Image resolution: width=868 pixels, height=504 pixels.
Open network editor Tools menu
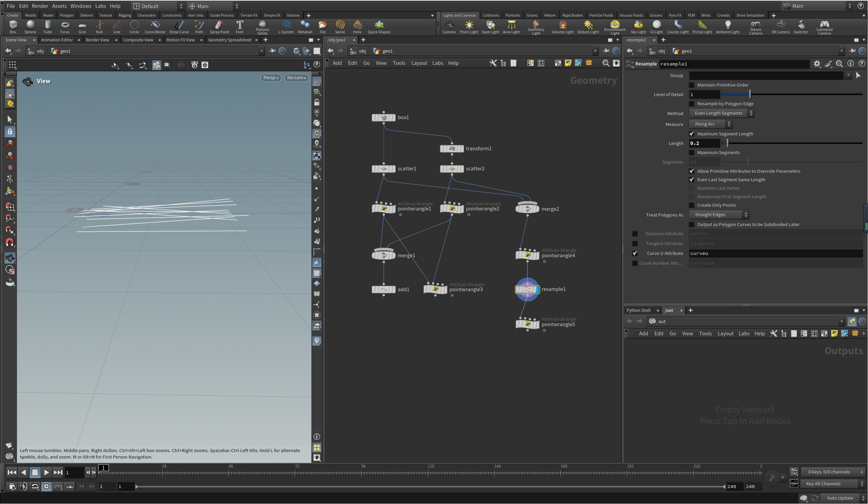[399, 63]
